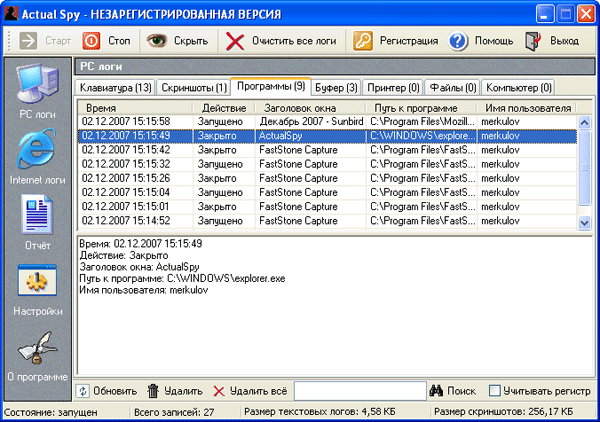Click Состояние: запущен status text

51,412
